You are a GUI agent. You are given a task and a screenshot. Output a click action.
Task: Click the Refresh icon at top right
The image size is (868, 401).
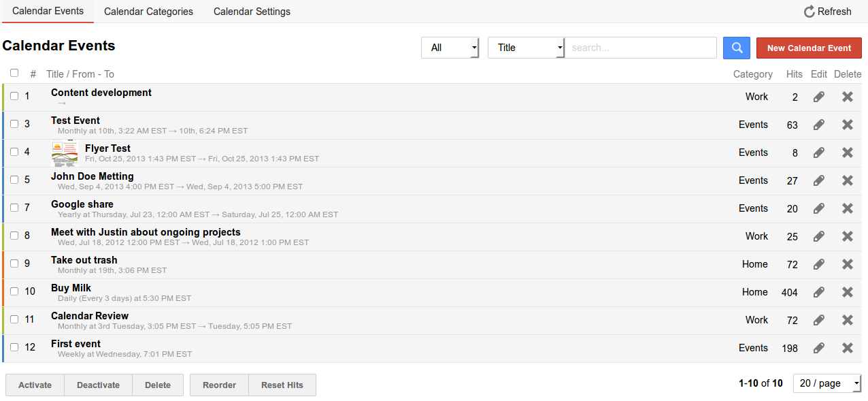click(x=809, y=12)
